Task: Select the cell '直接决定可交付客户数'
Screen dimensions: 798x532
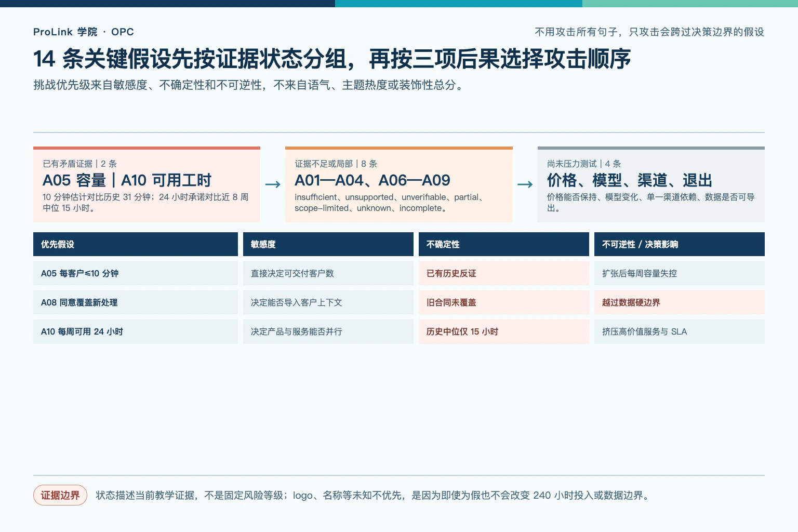Action: pyautogui.click(x=328, y=273)
